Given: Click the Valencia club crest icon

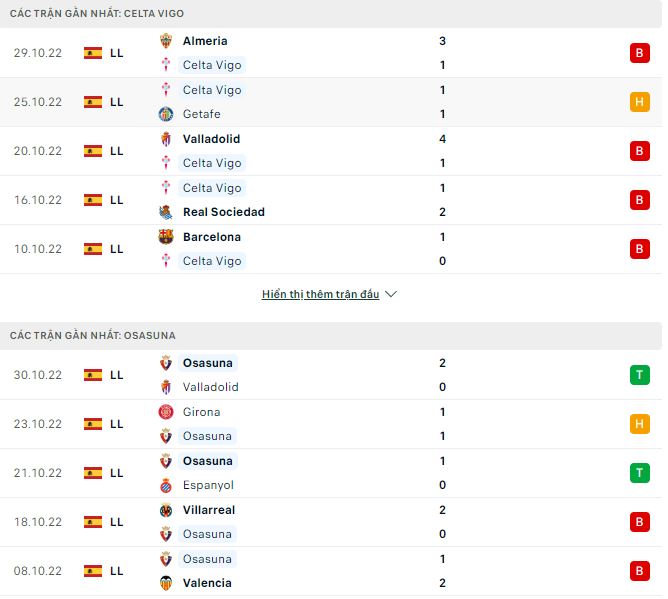Looking at the screenshot, I should pos(166,583).
